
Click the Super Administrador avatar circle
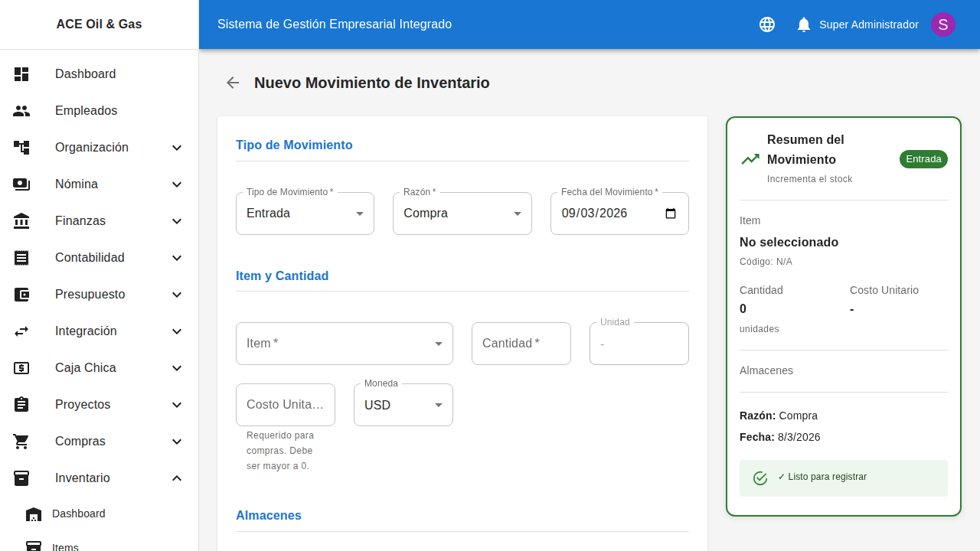point(942,24)
